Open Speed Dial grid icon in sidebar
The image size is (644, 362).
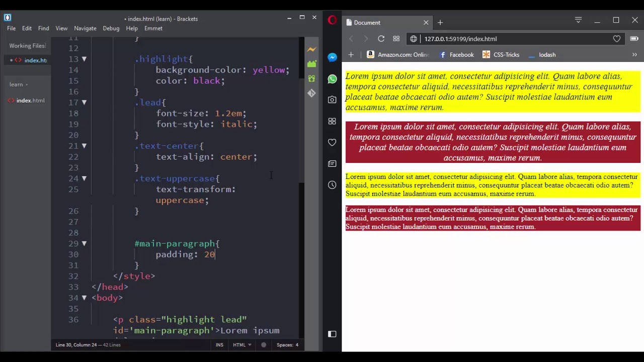pyautogui.click(x=332, y=121)
